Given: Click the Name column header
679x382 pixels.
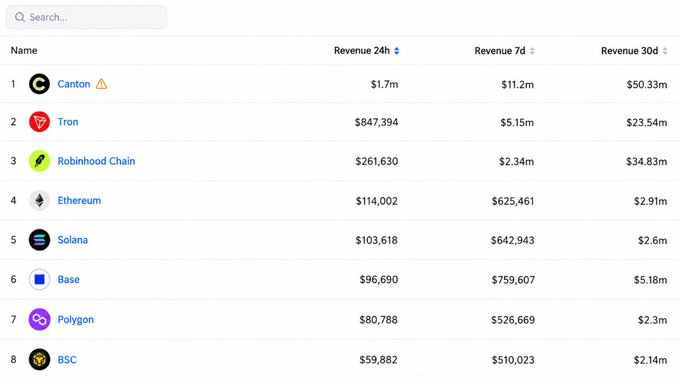Looking at the screenshot, I should (x=24, y=50).
